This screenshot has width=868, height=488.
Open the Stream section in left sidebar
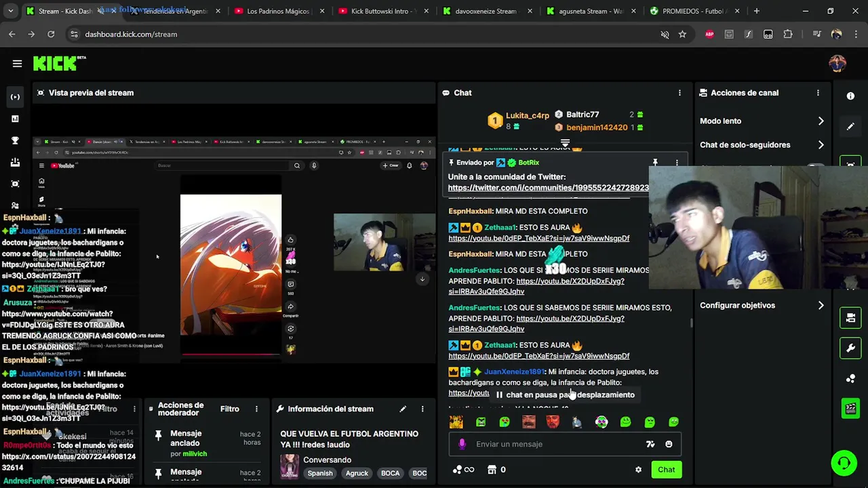15,97
